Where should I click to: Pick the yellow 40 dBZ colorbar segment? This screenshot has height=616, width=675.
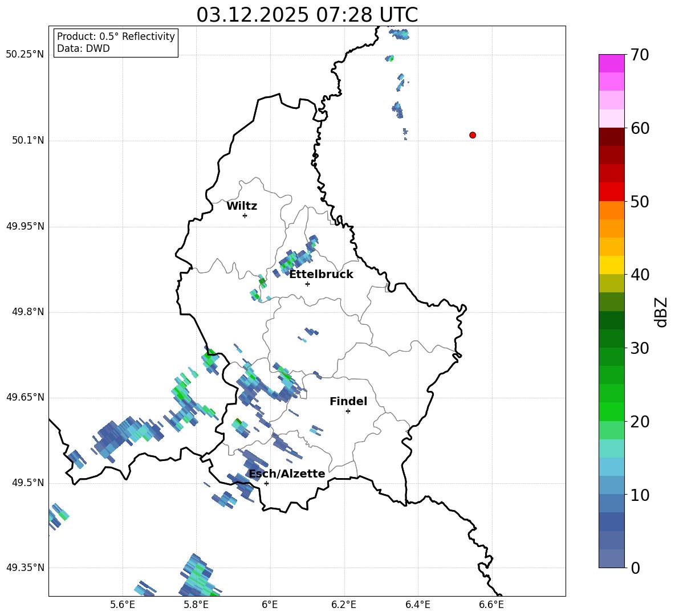(611, 265)
